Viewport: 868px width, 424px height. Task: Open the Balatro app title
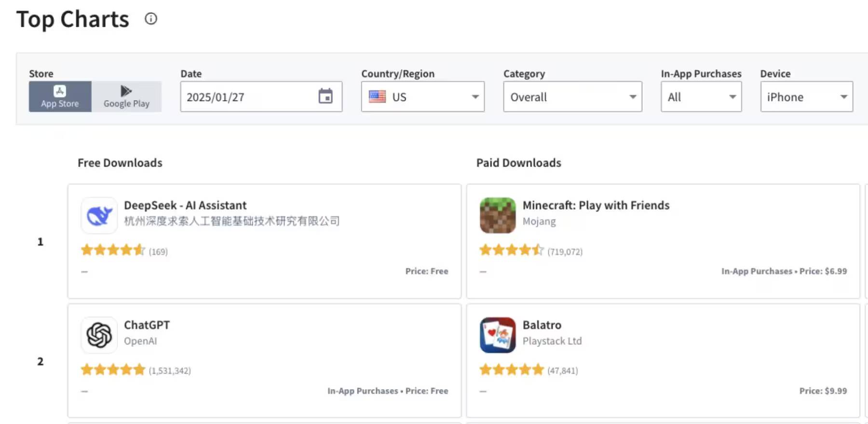(x=542, y=325)
